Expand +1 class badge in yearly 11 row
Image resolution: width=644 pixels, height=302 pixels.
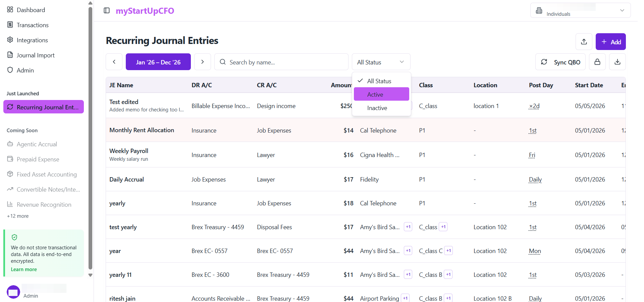pyautogui.click(x=448, y=274)
